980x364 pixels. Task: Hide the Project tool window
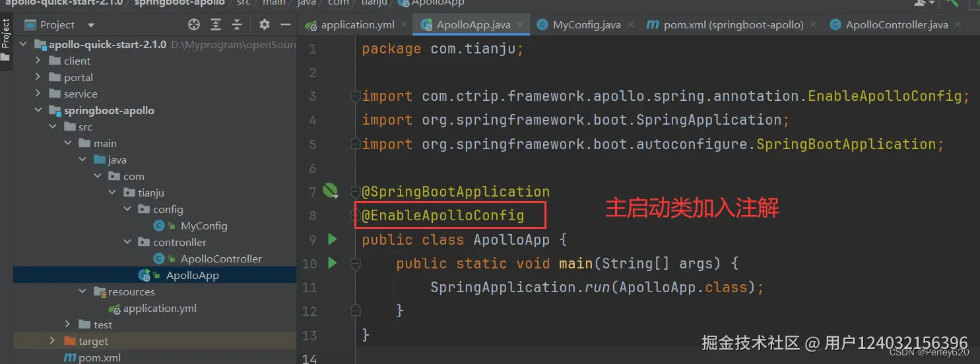286,24
